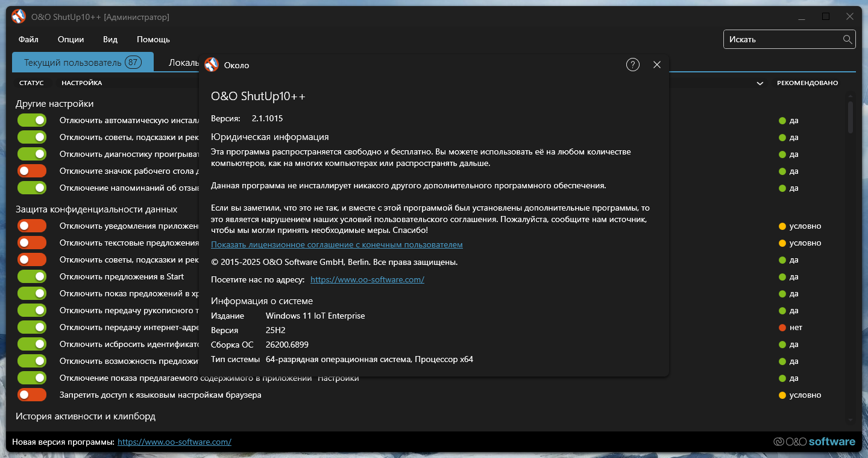Open the new version link in status bar

tap(174, 442)
